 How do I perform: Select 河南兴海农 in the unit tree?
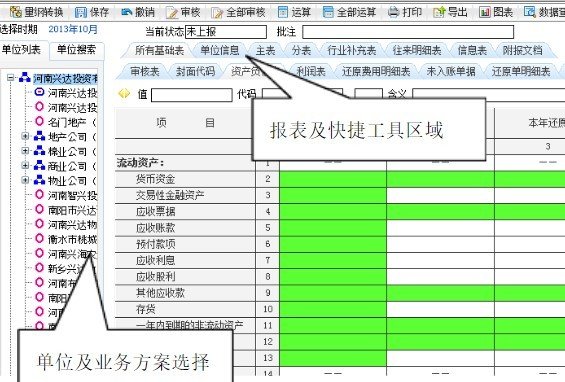point(72,254)
